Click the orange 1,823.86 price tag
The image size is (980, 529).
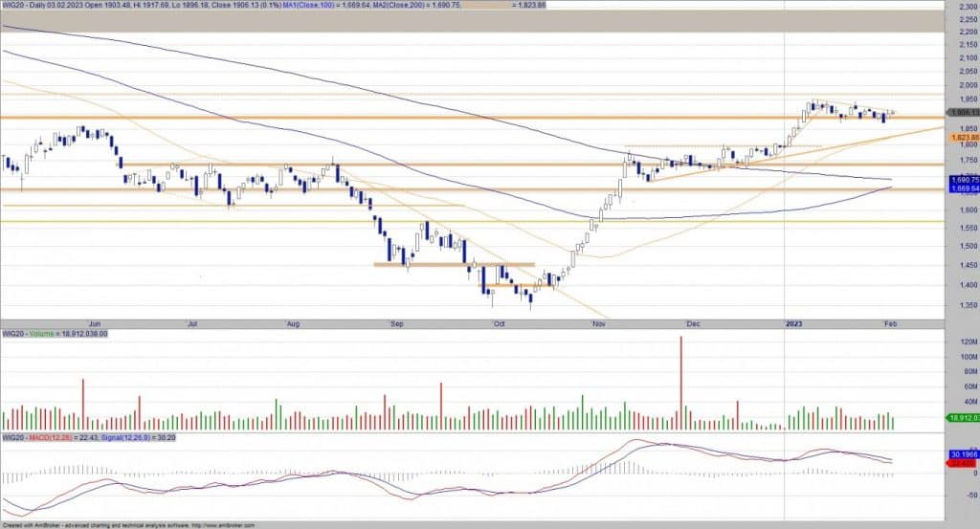pos(961,138)
